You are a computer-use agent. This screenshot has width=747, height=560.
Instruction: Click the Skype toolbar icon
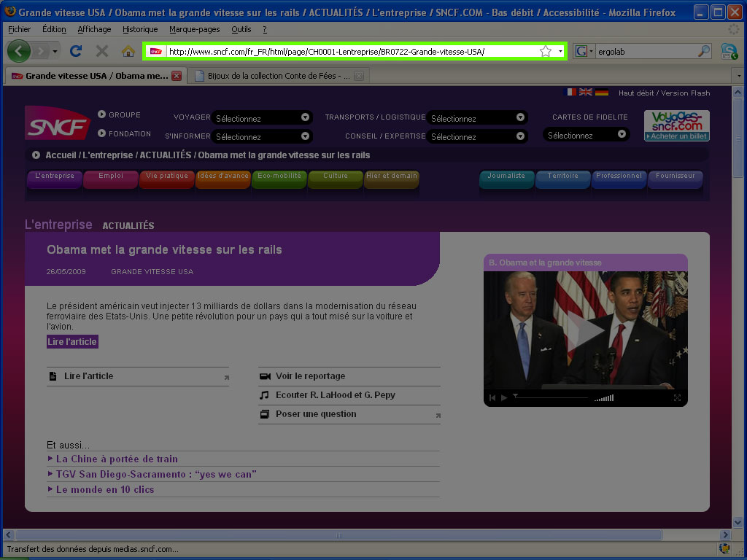[729, 51]
